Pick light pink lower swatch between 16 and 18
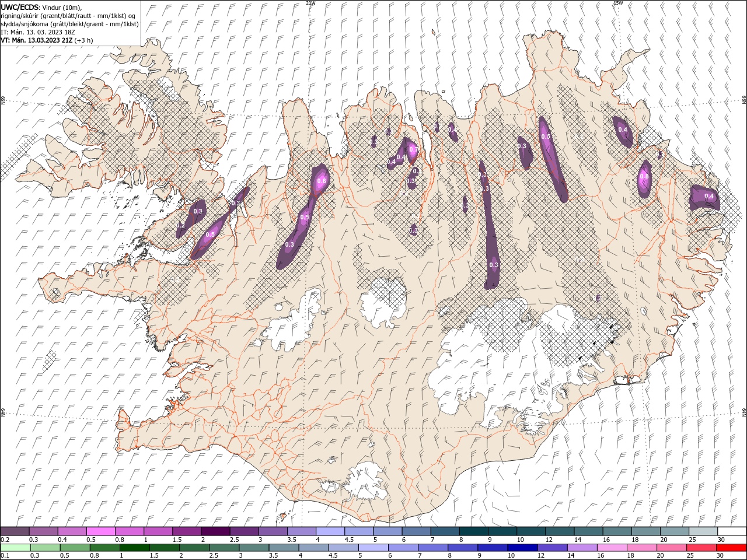The width and height of the screenshot is (747, 560). point(612,548)
